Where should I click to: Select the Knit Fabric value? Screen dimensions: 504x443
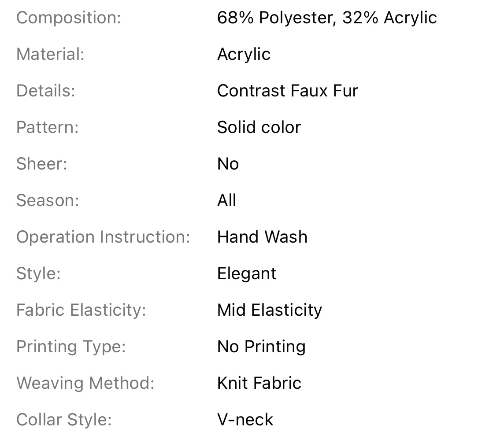click(259, 384)
